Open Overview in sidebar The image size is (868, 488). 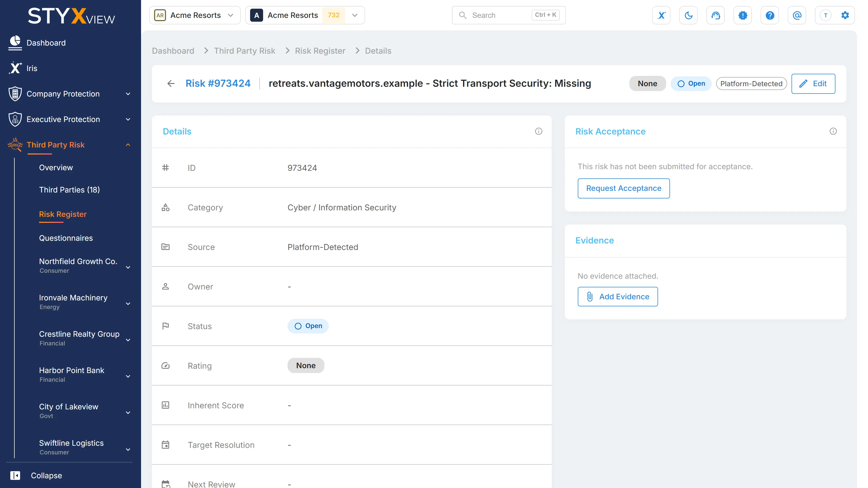click(x=56, y=167)
